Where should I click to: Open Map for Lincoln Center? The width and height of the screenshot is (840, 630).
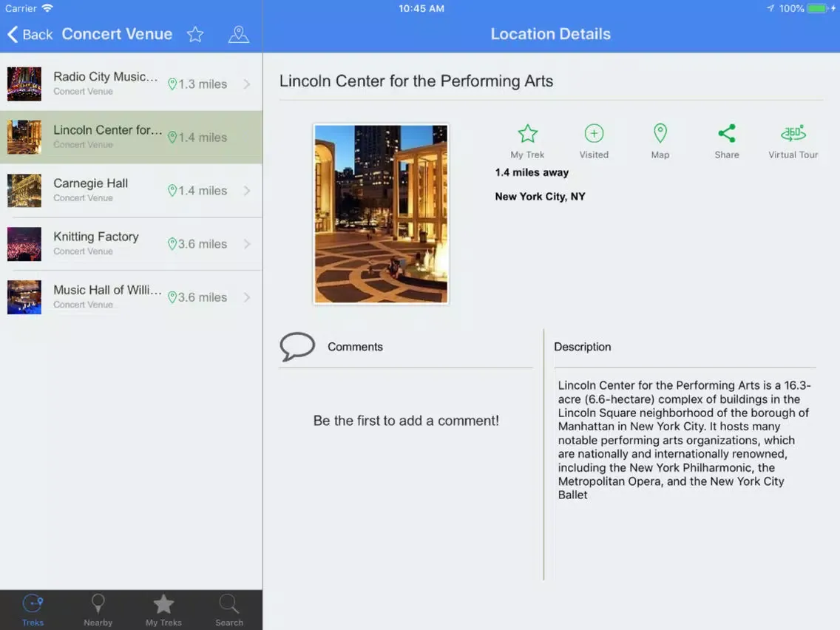click(x=660, y=141)
